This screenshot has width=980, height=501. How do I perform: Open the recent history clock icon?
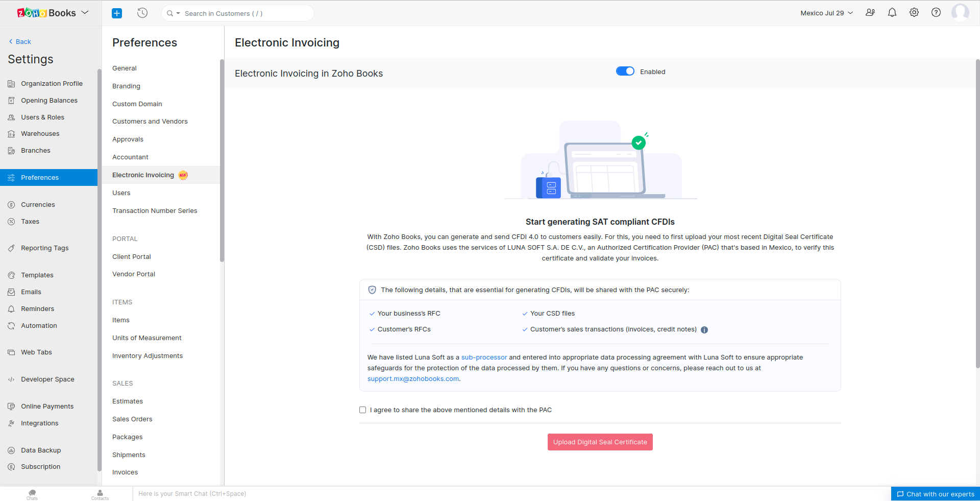[x=142, y=13]
